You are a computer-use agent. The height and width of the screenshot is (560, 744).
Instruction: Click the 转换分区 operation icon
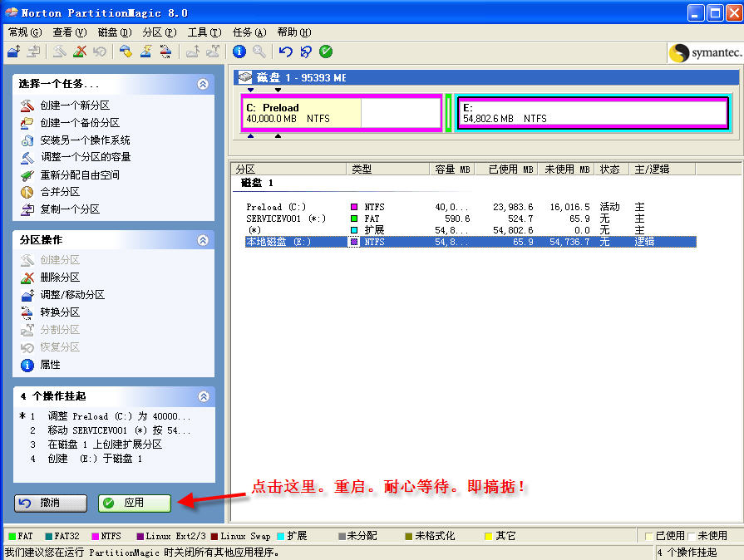27,312
